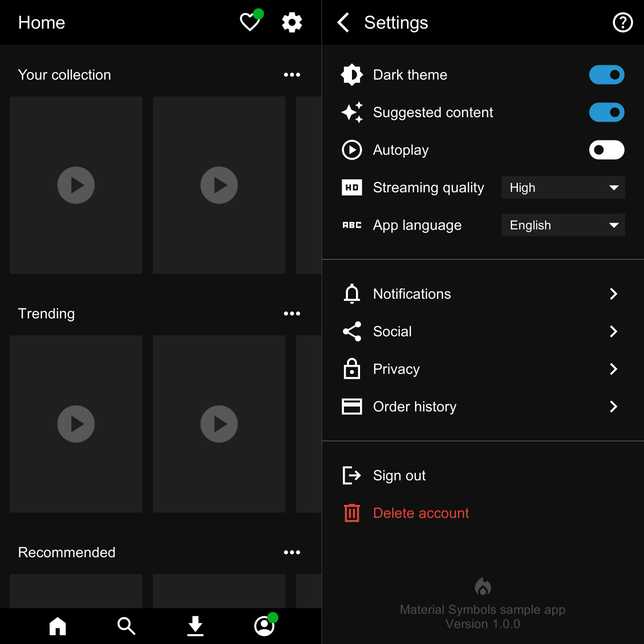Image resolution: width=644 pixels, height=644 pixels.
Task: Play the second Your collection video
Action: tap(219, 185)
